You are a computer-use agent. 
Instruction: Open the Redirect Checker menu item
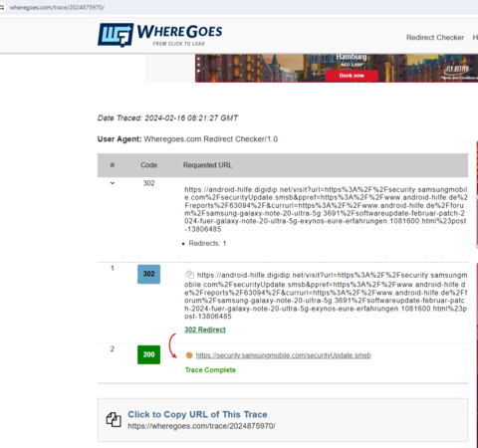[x=435, y=38]
